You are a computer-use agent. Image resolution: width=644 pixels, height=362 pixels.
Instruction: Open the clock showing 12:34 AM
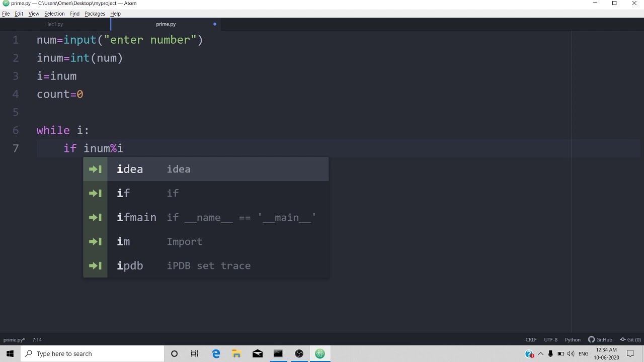click(606, 354)
